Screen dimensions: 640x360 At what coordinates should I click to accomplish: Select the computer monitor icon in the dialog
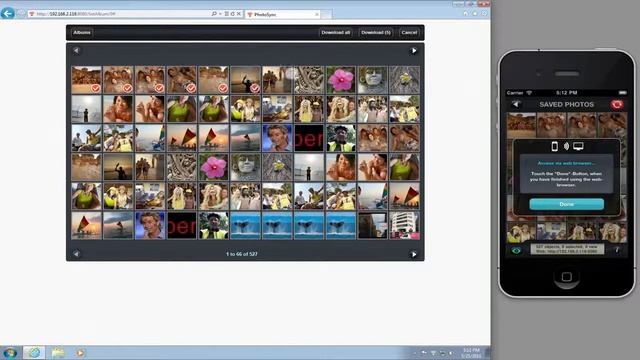click(578, 146)
